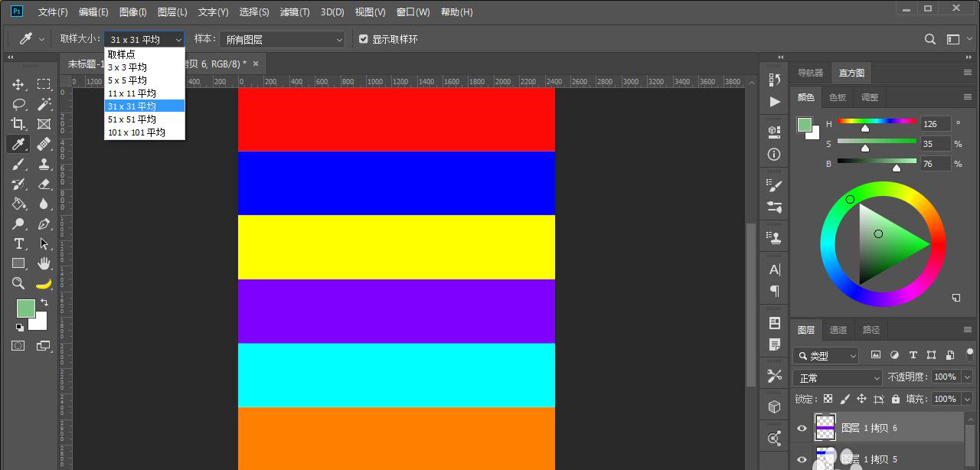This screenshot has width=980, height=470.
Task: Click the search icon in options bar
Action: (x=929, y=39)
